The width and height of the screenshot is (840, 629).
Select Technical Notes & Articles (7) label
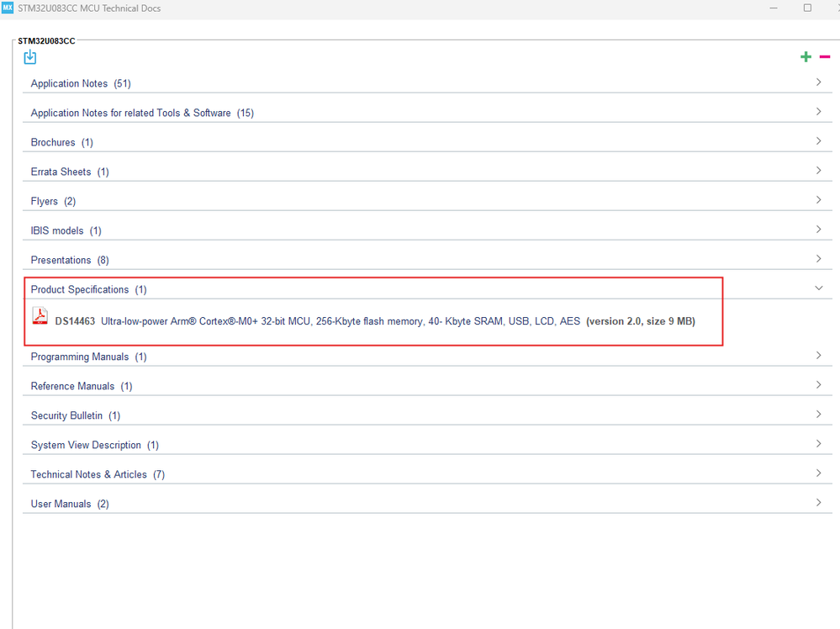(98, 475)
